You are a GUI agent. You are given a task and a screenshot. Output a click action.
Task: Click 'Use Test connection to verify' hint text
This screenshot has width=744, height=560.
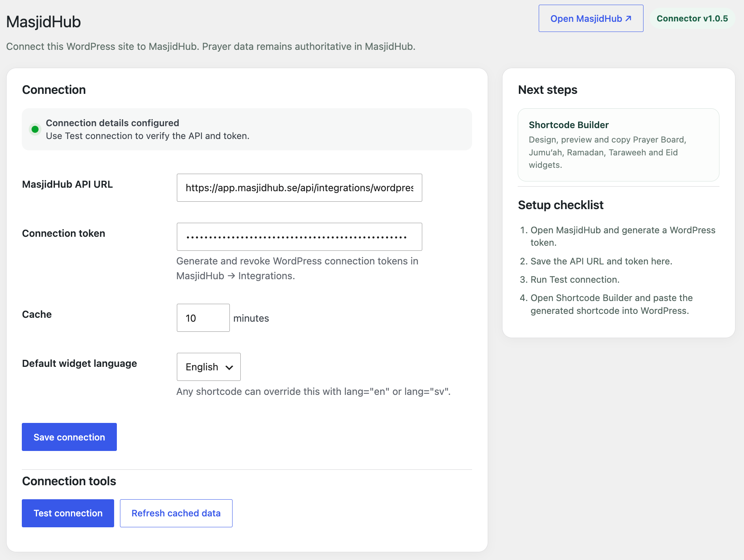pos(148,136)
